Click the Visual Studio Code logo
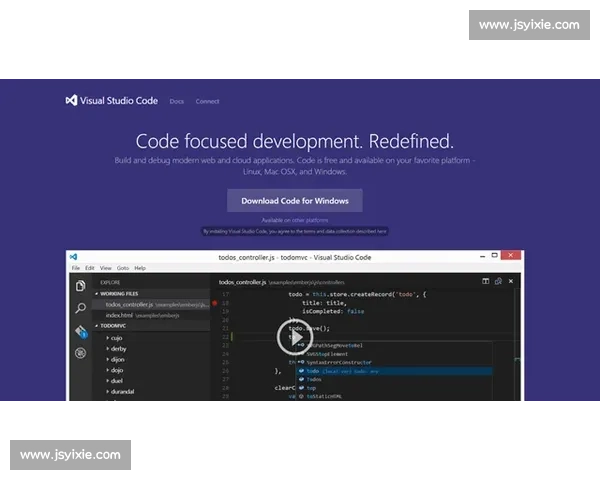This screenshot has width=600, height=480. pyautogui.click(x=111, y=101)
